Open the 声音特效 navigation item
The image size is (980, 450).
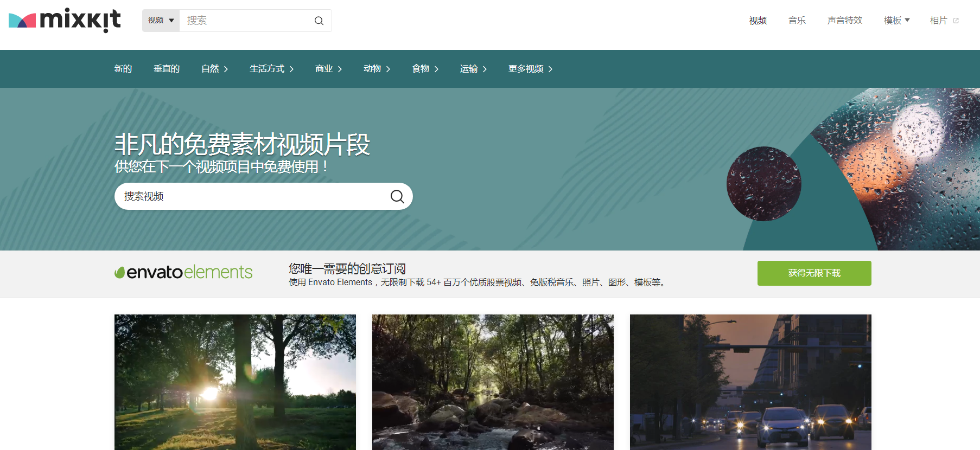pyautogui.click(x=844, y=21)
